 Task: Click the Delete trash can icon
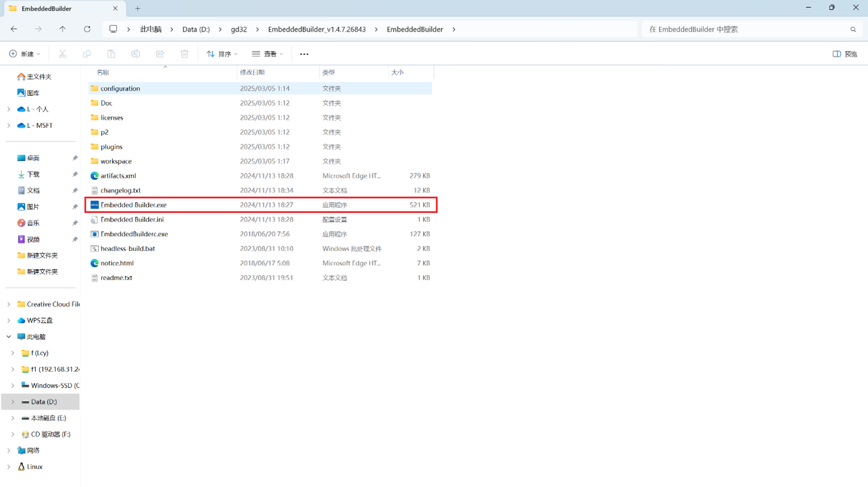tap(185, 54)
